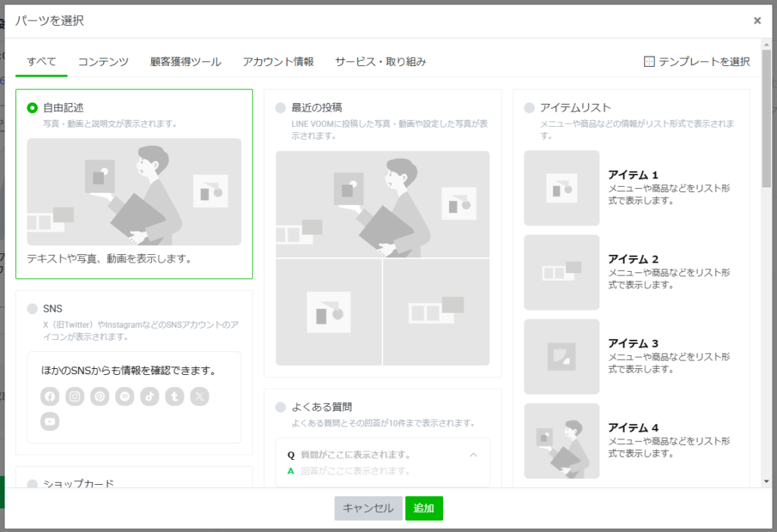The height and width of the screenshot is (532, 777).
Task: Open the 顧客獲得ツール tab
Action: tap(186, 61)
